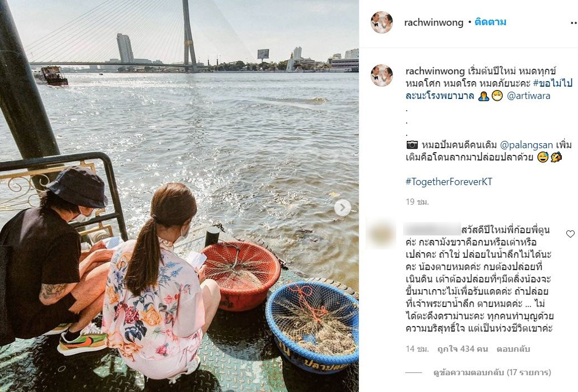Screen dimensions: 578x392
Task: Open profile picture beside the caption
Action: pyautogui.click(x=382, y=75)
